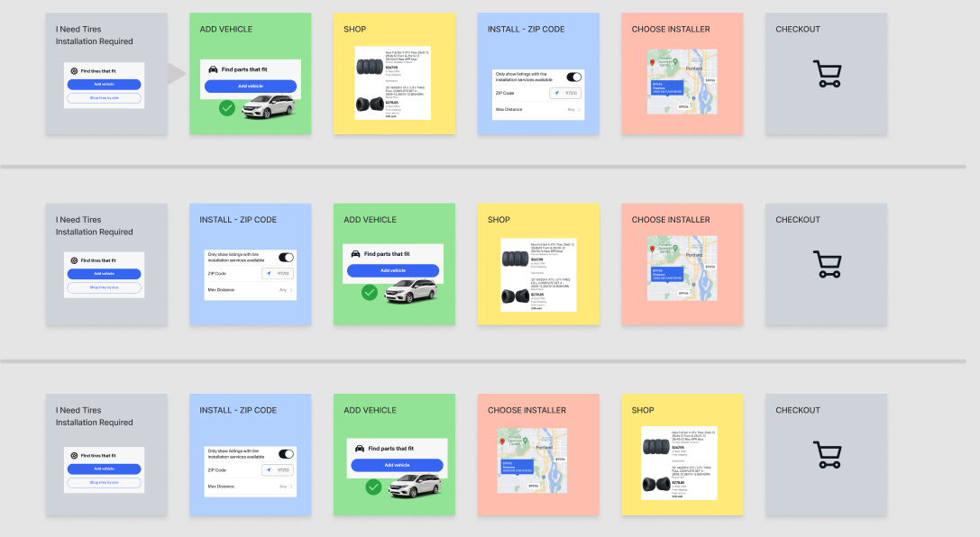
Task: Click the shopping cart icon in bottom row Checkout card
Action: tap(828, 455)
